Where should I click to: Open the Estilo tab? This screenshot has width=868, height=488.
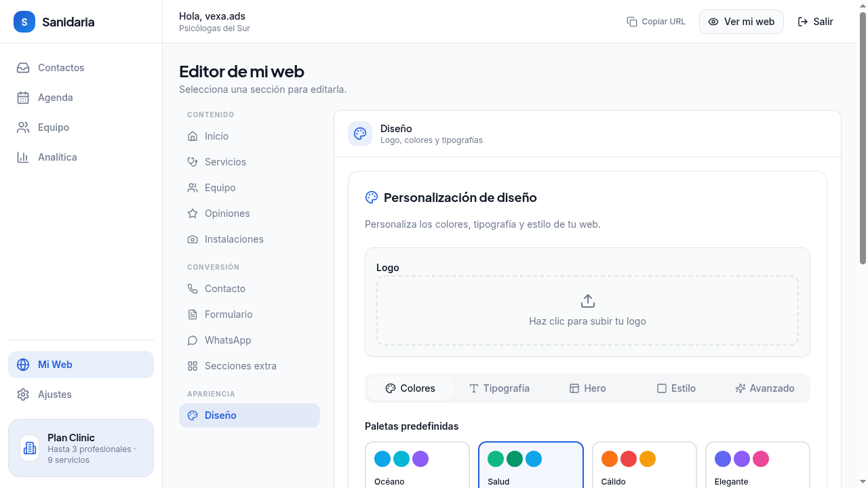[676, 388]
